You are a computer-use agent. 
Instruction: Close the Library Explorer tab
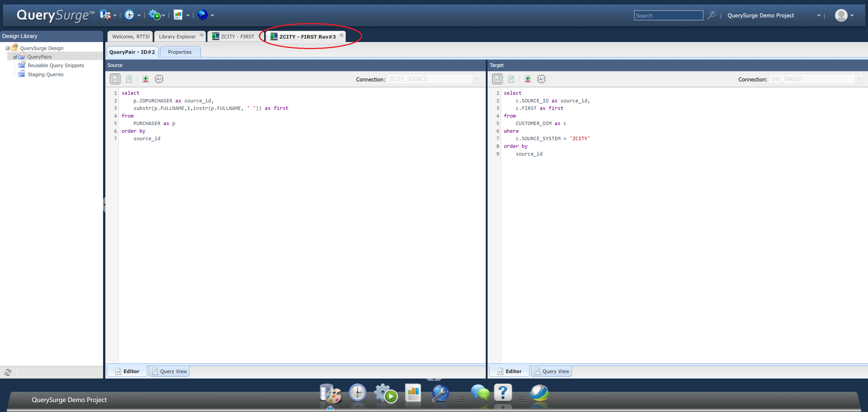coord(201,34)
